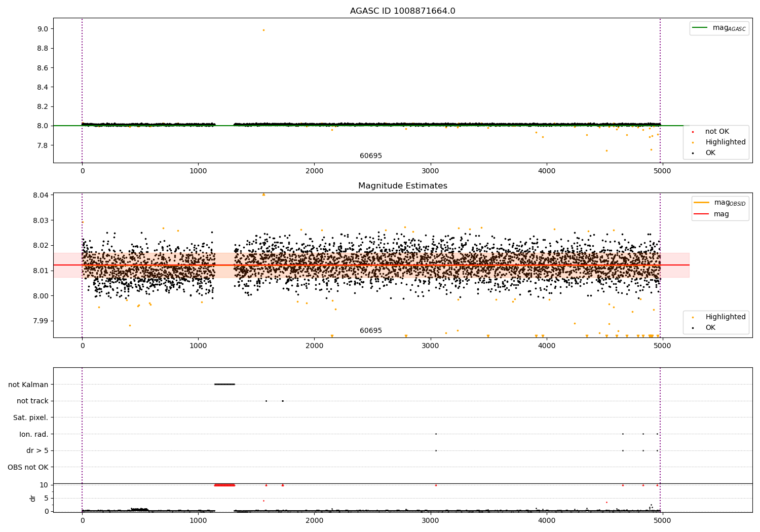Click the 5 tick on the dr axis
The width and height of the screenshot is (760, 532).
click(x=47, y=498)
